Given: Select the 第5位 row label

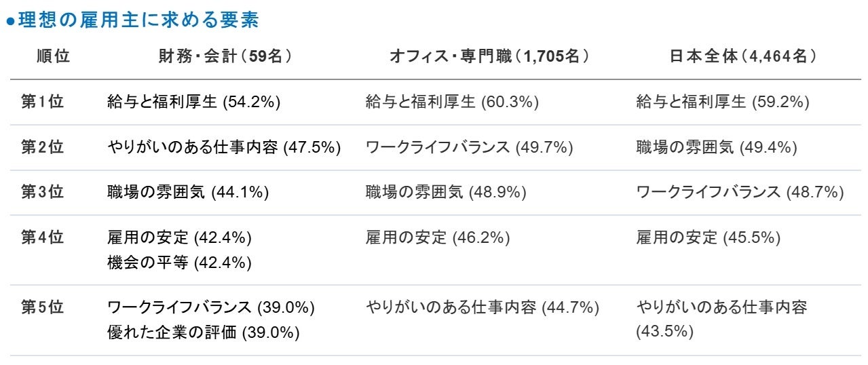Looking at the screenshot, I should [x=42, y=307].
